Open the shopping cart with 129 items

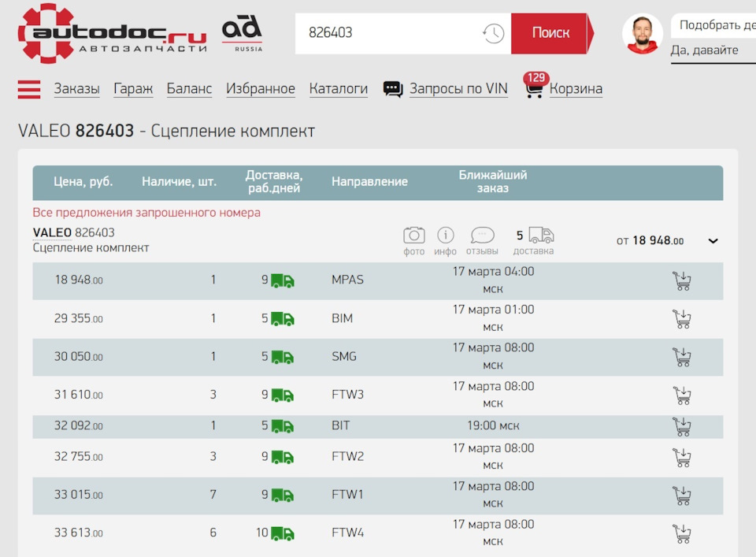(x=575, y=89)
